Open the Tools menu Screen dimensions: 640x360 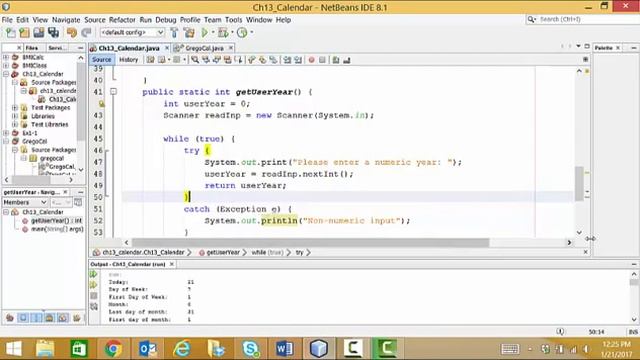(233, 20)
